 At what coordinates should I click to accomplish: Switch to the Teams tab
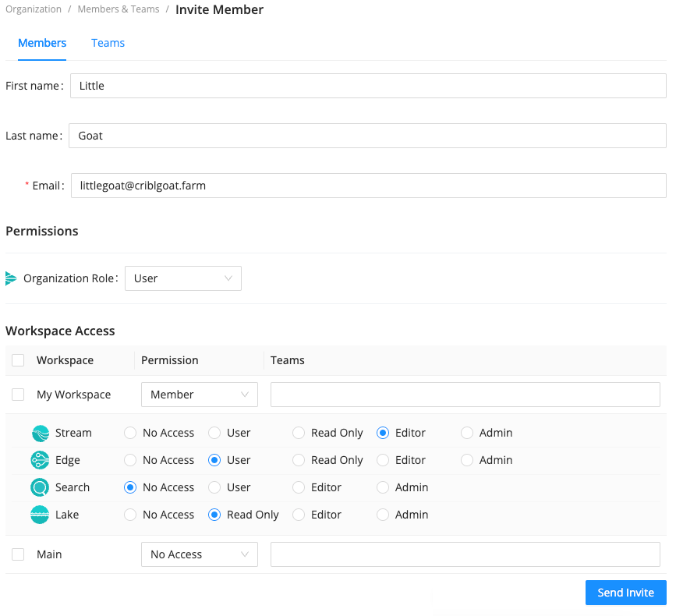click(x=108, y=43)
